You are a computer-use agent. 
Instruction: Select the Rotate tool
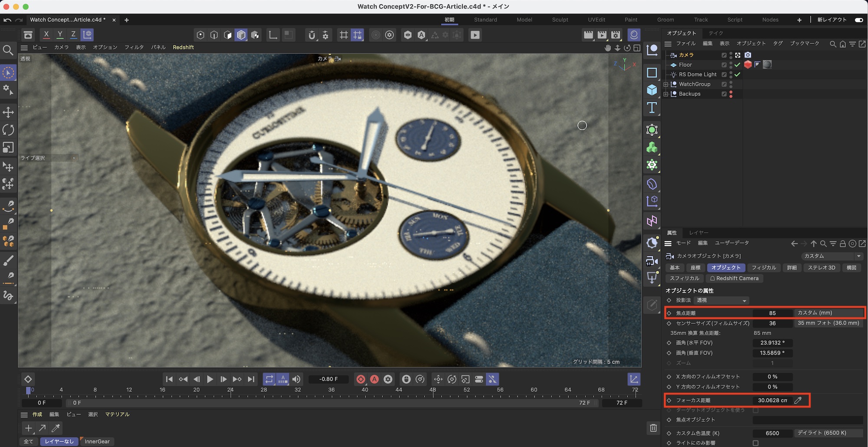pyautogui.click(x=8, y=130)
